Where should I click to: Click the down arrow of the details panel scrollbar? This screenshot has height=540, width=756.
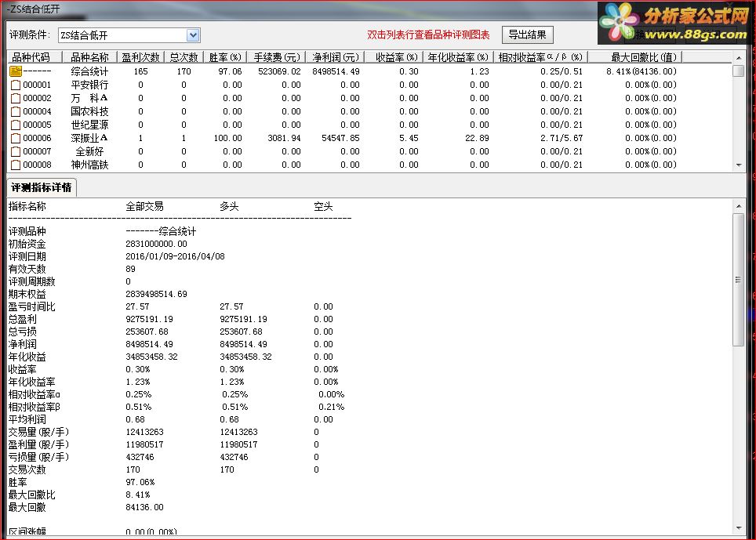click(738, 528)
